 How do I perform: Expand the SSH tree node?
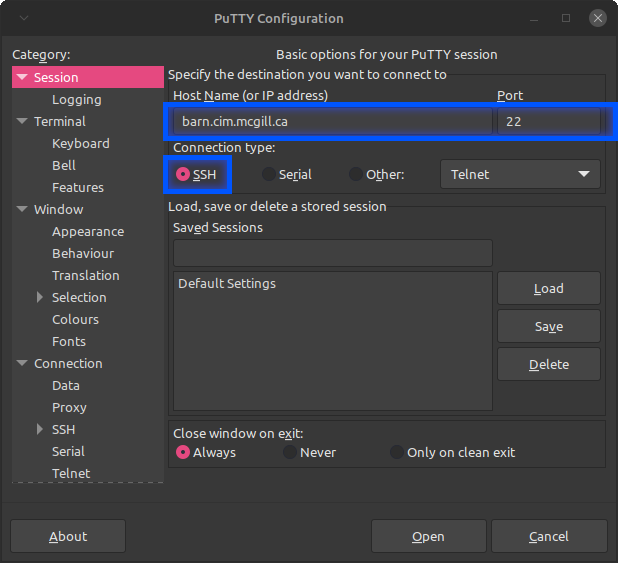point(41,430)
